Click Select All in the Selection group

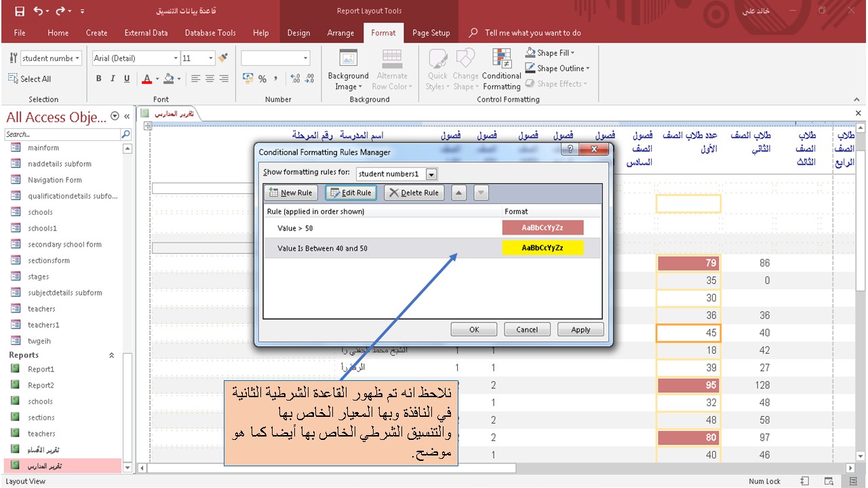click(30, 79)
